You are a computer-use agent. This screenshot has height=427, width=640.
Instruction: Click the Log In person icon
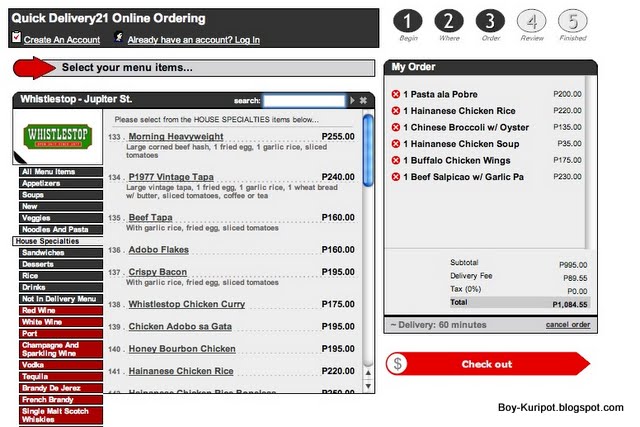(118, 37)
